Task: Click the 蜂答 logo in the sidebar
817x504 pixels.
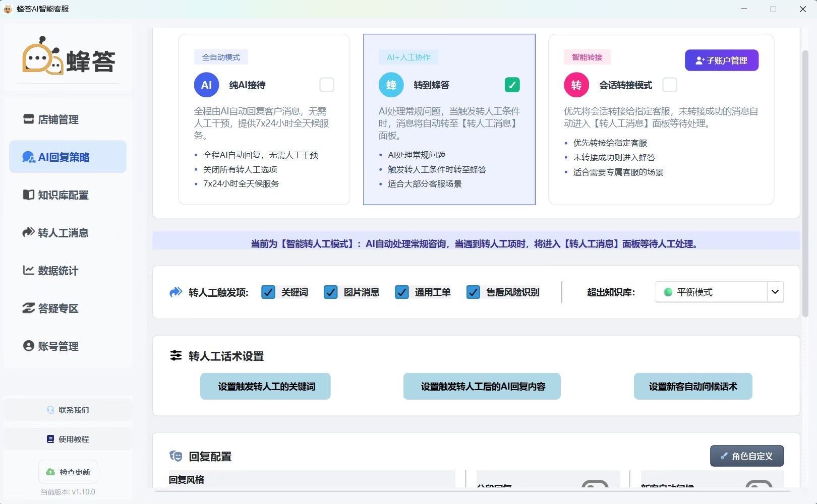Action: coord(69,55)
